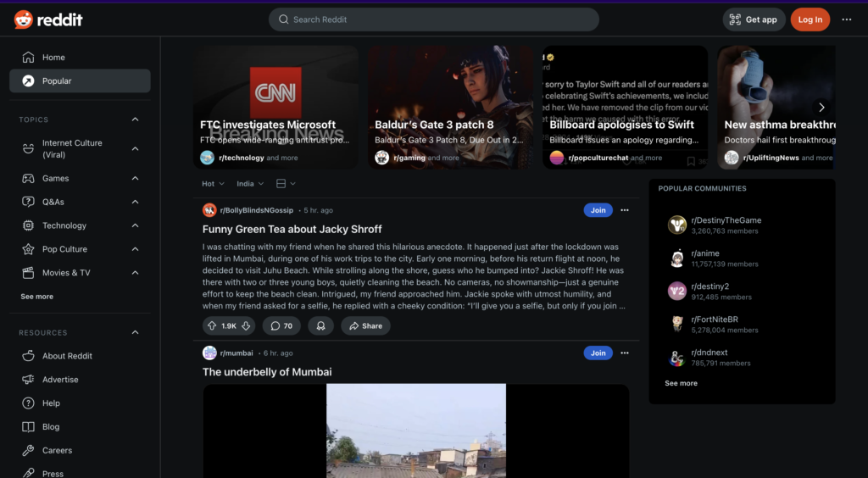Image resolution: width=868 pixels, height=478 pixels.
Task: Expand the Games topic chevron
Action: [135, 178]
